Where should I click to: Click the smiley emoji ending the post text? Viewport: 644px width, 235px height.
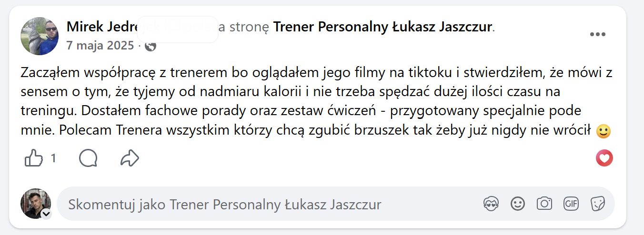604,131
